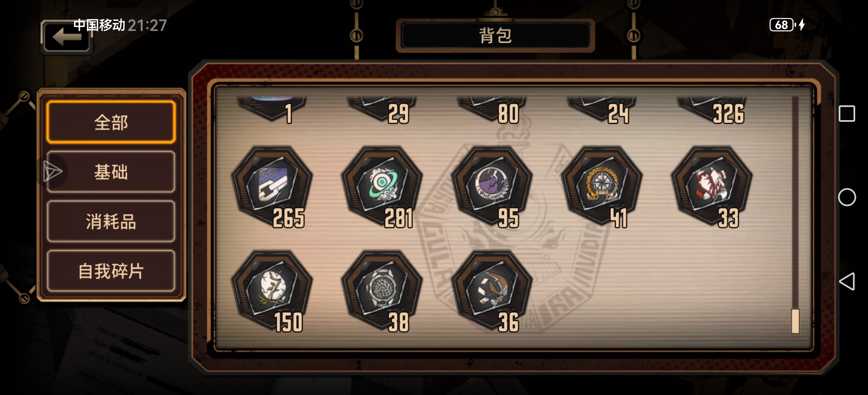Tap the Android home circle button
Screen dimensions: 868x395
(x=847, y=197)
